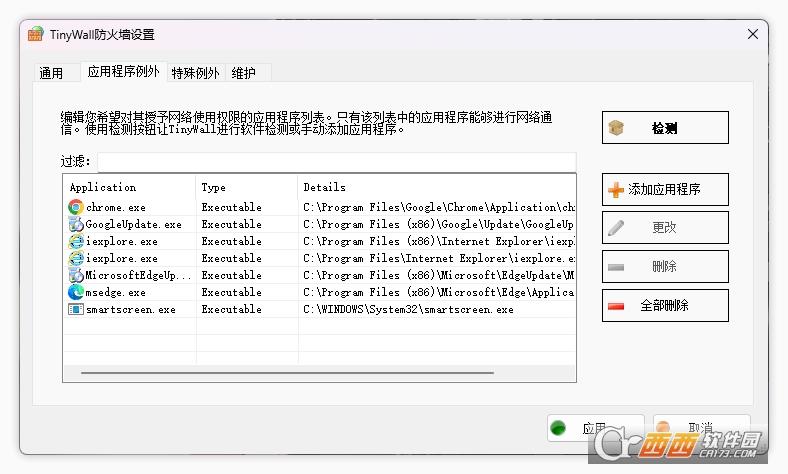Click the Chrome\Application details path
This screenshot has width=788, height=474.
(x=439, y=207)
